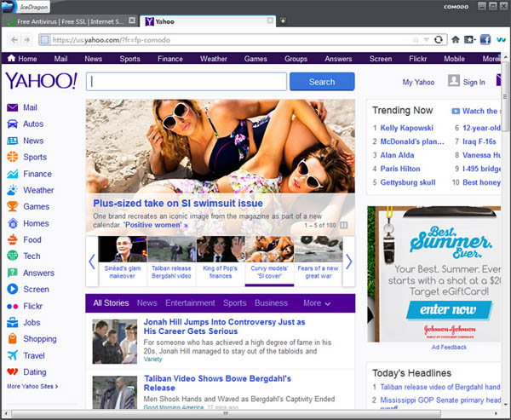Click inside the Yahoo search box
This screenshot has height=420, width=511.
[x=186, y=82]
